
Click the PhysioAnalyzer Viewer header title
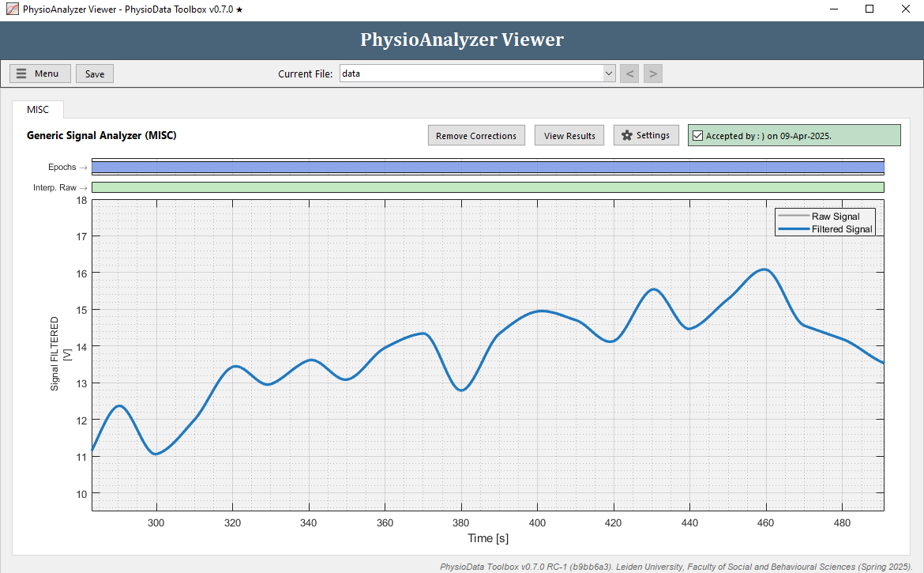462,40
